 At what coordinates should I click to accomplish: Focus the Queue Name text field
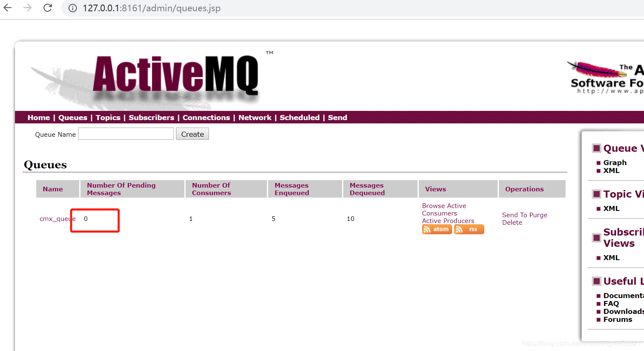point(126,134)
